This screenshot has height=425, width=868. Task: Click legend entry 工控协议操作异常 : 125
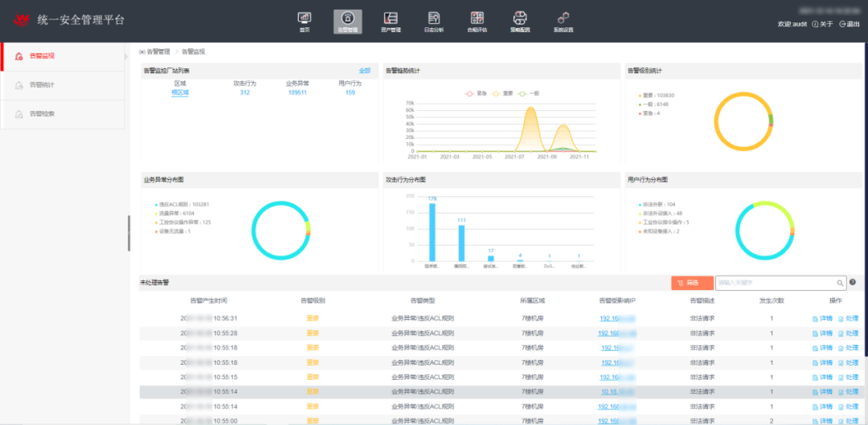tap(182, 222)
